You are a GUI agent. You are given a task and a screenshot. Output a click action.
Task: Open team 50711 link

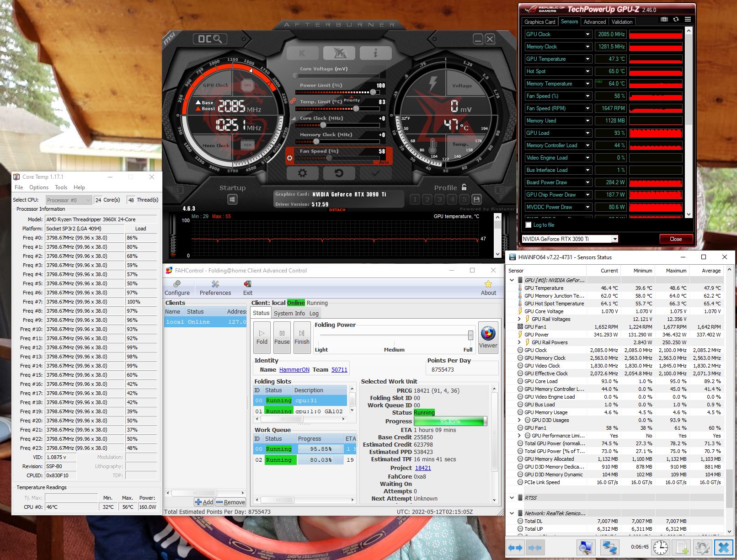(339, 370)
